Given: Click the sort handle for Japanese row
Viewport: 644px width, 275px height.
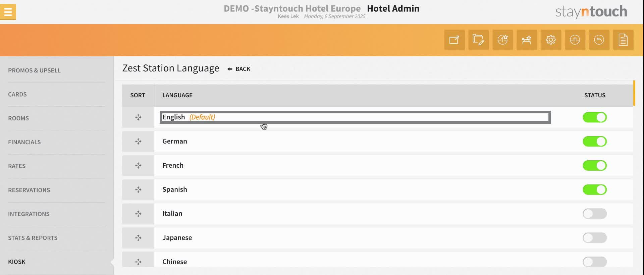Looking at the screenshot, I should 138,238.
